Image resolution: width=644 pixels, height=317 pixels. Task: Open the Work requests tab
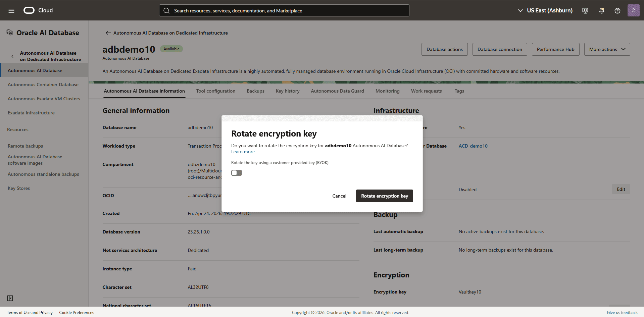(426, 91)
